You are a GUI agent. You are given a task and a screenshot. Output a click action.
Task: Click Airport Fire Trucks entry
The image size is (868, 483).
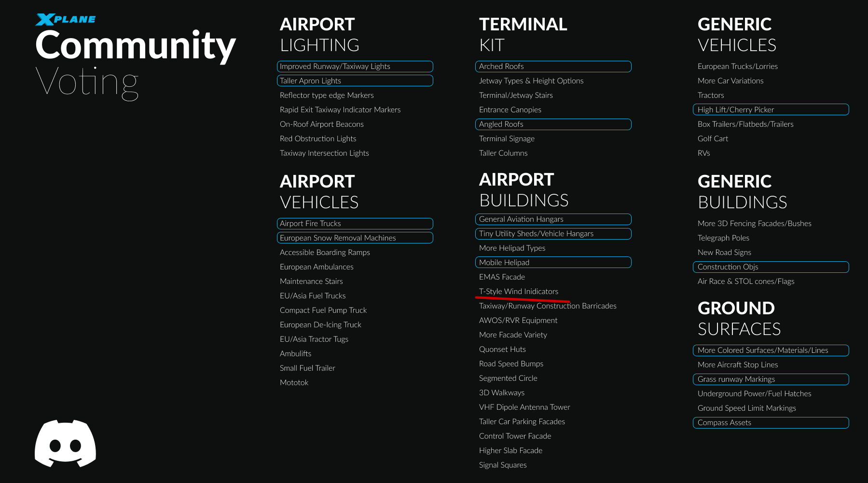pyautogui.click(x=355, y=224)
